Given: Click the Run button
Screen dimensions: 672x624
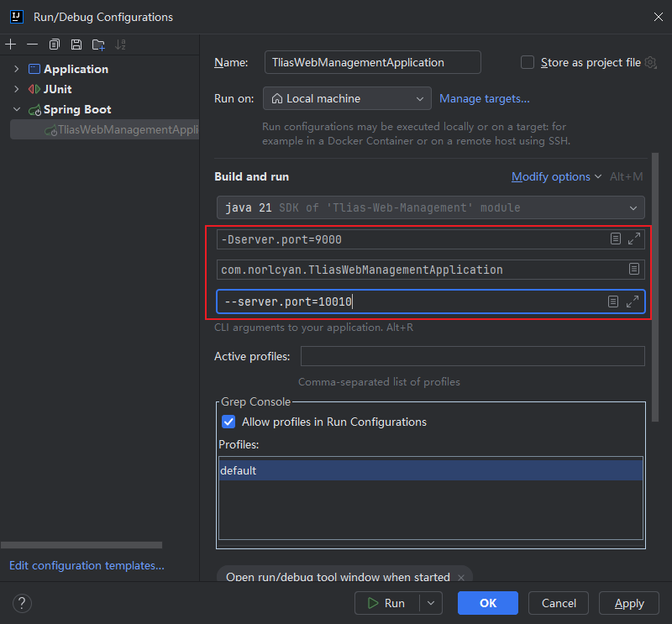Looking at the screenshot, I should pyautogui.click(x=387, y=603).
